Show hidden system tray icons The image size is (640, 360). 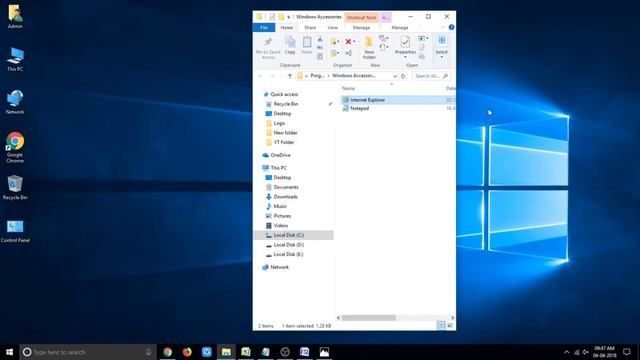(567, 352)
